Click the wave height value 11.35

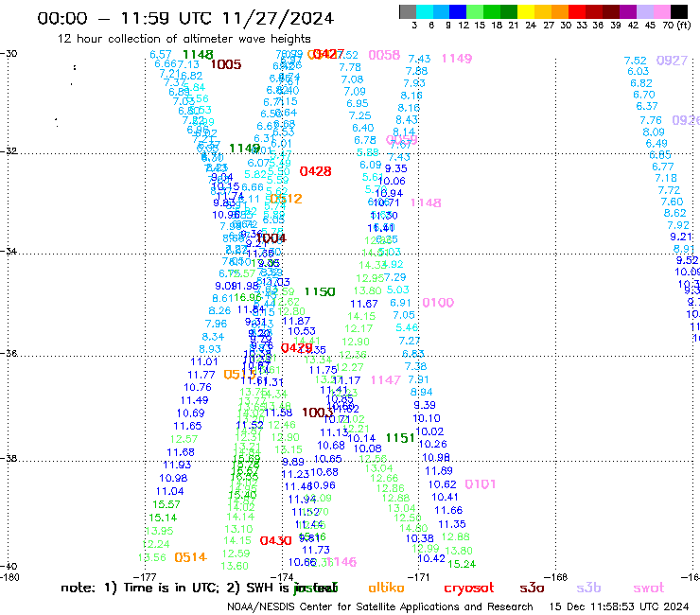click(452, 524)
